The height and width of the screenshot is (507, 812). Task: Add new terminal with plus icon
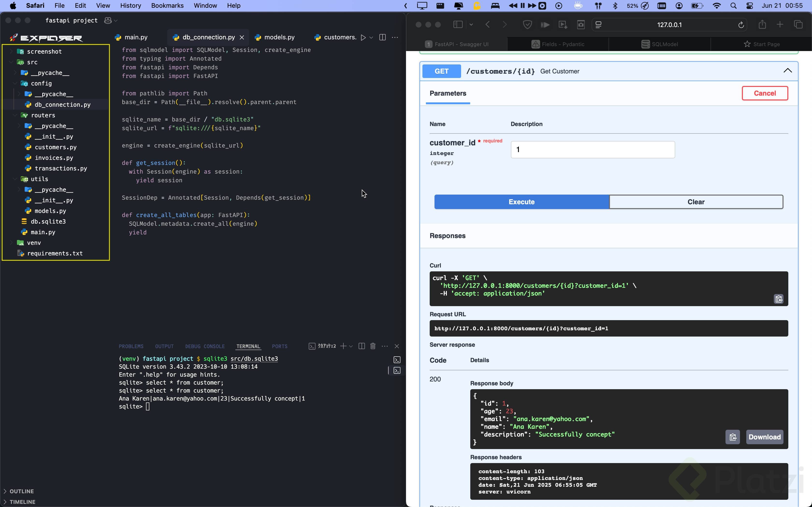point(343,346)
